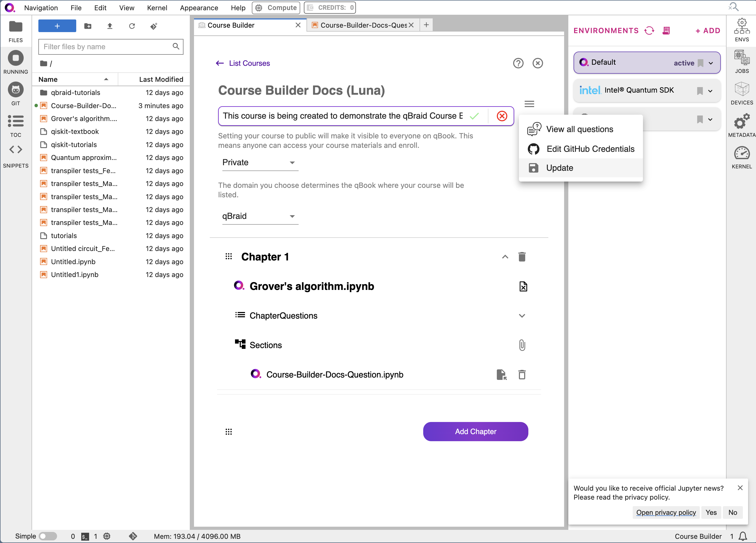The height and width of the screenshot is (543, 756).
Task: Toggle the Simple mode switch
Action: click(x=48, y=536)
